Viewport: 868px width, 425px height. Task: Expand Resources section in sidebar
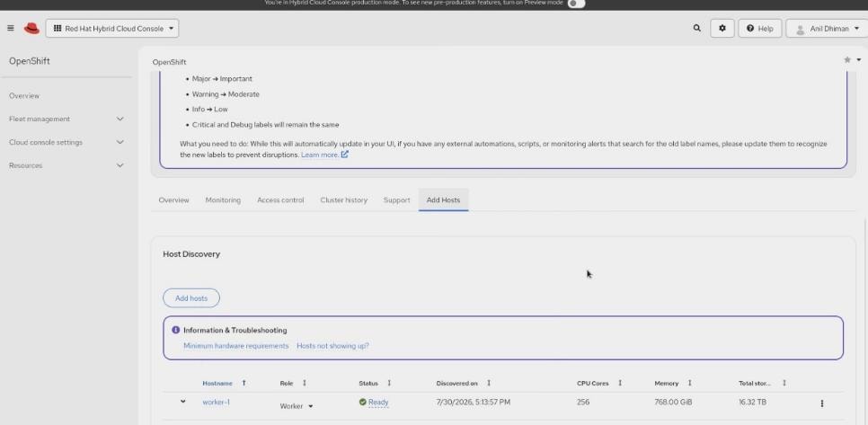[66, 165]
